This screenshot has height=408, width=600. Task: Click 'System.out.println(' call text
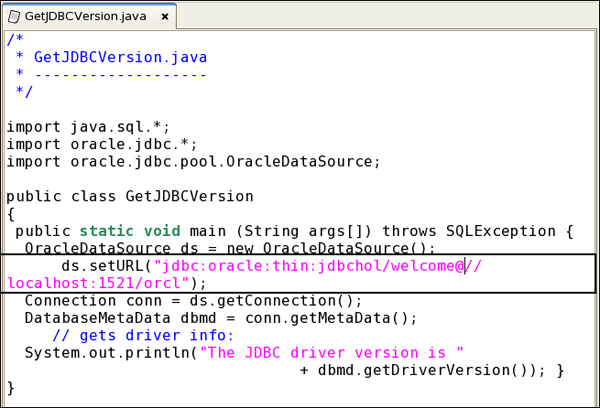[111, 353]
